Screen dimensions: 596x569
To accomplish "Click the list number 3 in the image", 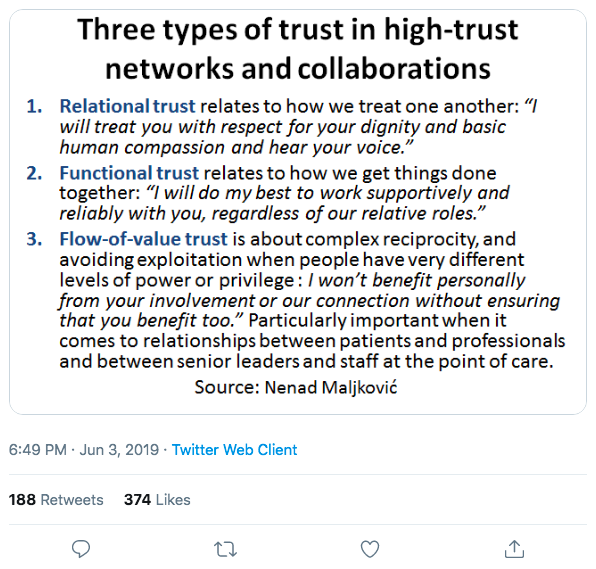I will click(34, 239).
